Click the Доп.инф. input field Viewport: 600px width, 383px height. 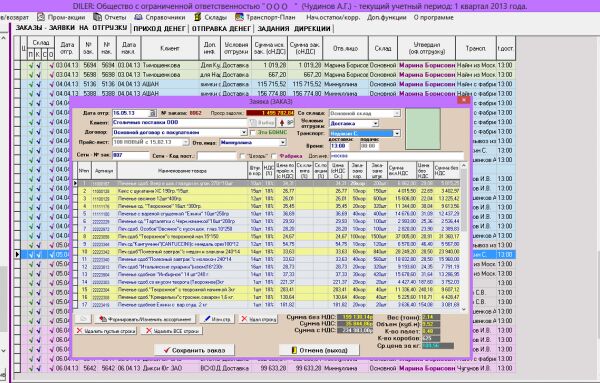(397, 156)
